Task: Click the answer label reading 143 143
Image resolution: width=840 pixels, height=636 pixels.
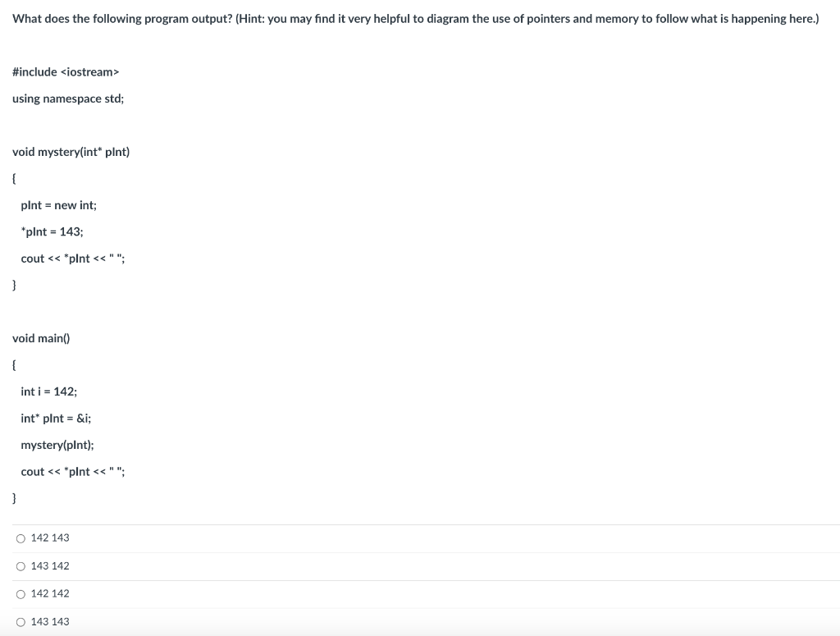Action: click(x=49, y=621)
